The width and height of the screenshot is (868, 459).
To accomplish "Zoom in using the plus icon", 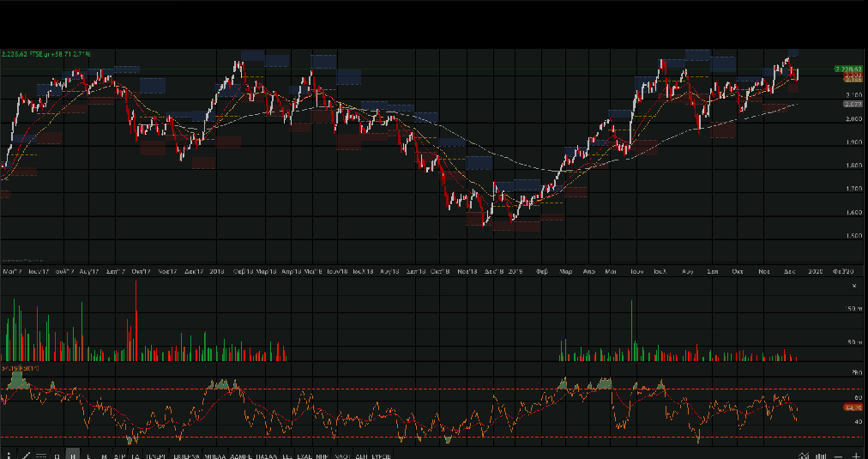I will (855, 455).
